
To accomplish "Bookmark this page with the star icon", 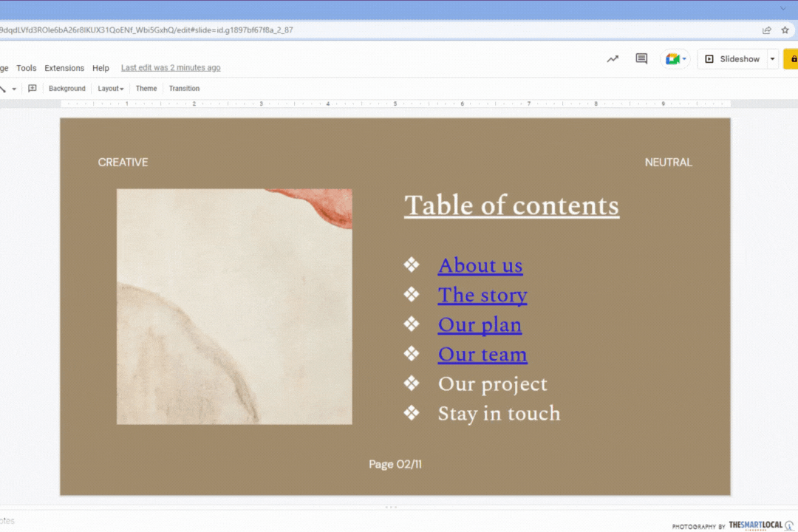I will click(785, 30).
